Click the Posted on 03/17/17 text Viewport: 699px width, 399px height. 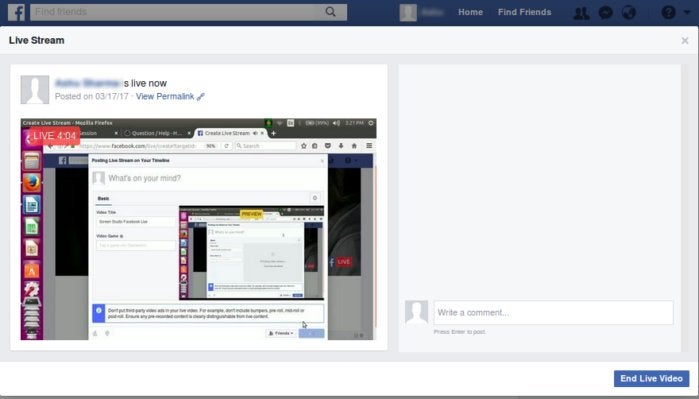pyautogui.click(x=91, y=96)
